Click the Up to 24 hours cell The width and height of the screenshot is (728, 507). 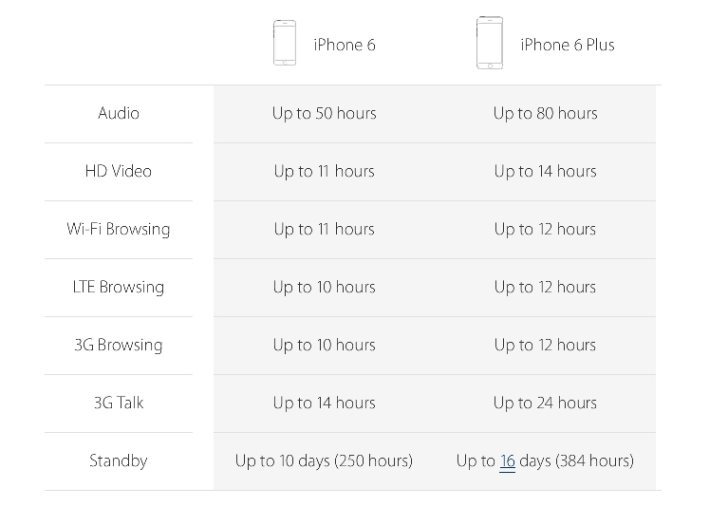[x=545, y=403]
